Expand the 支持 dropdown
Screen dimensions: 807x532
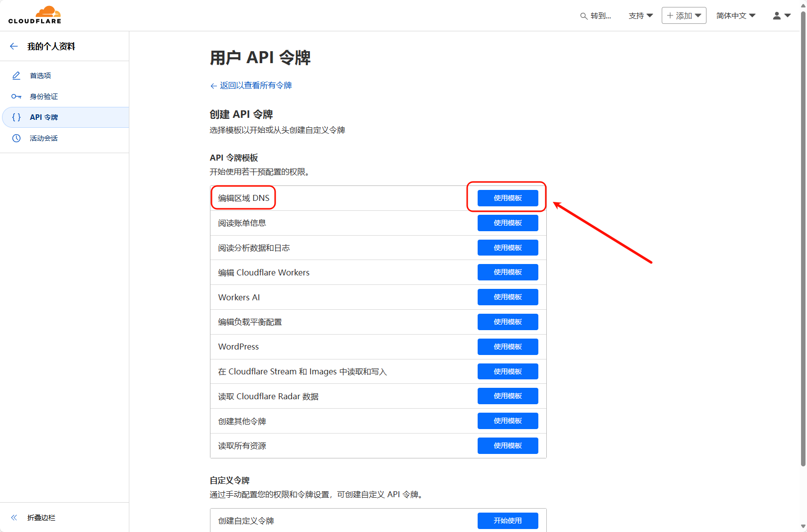640,16
